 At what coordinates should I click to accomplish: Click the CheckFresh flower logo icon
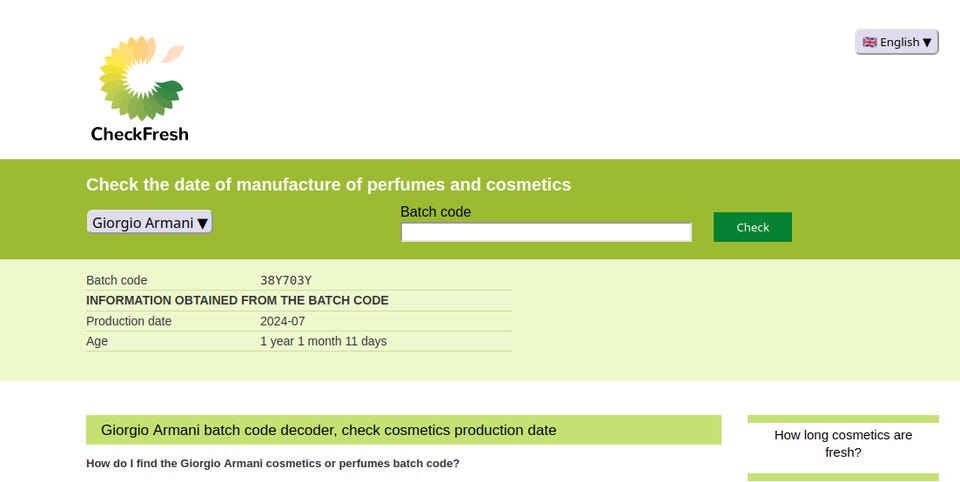[x=140, y=78]
